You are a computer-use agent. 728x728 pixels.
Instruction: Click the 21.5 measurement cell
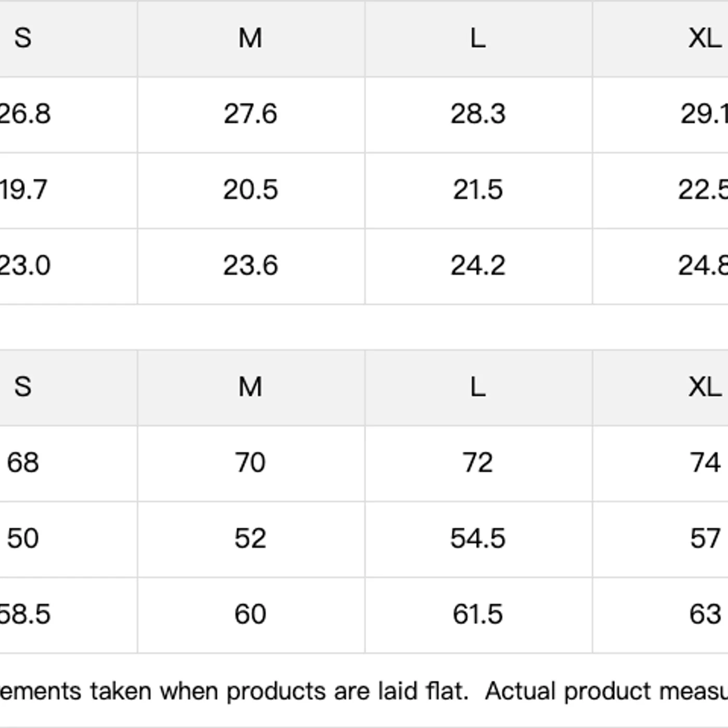[478, 190]
